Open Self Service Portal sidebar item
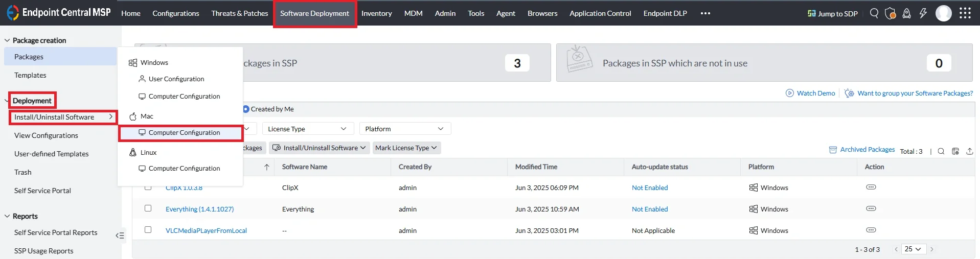980x259 pixels. (x=42, y=191)
